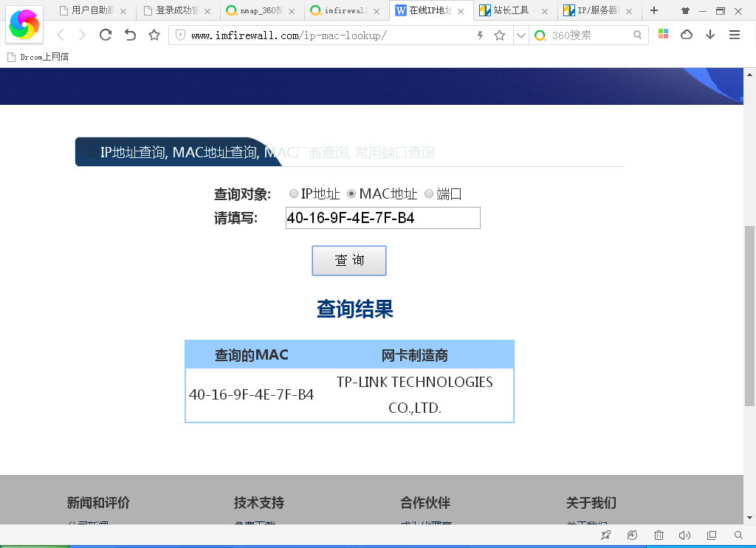Click the 360 browser logo icon
The width and height of the screenshot is (756, 548).
coord(24,24)
